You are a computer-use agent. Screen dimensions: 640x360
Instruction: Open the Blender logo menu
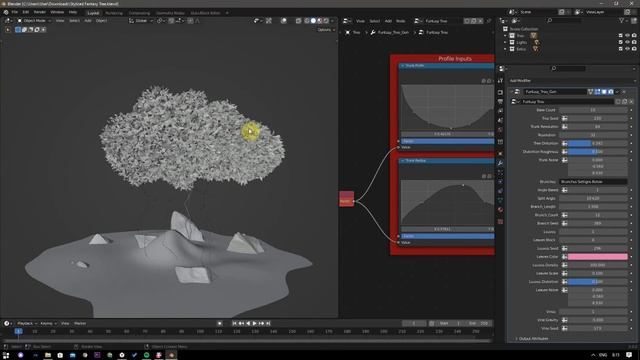[x=6, y=12]
